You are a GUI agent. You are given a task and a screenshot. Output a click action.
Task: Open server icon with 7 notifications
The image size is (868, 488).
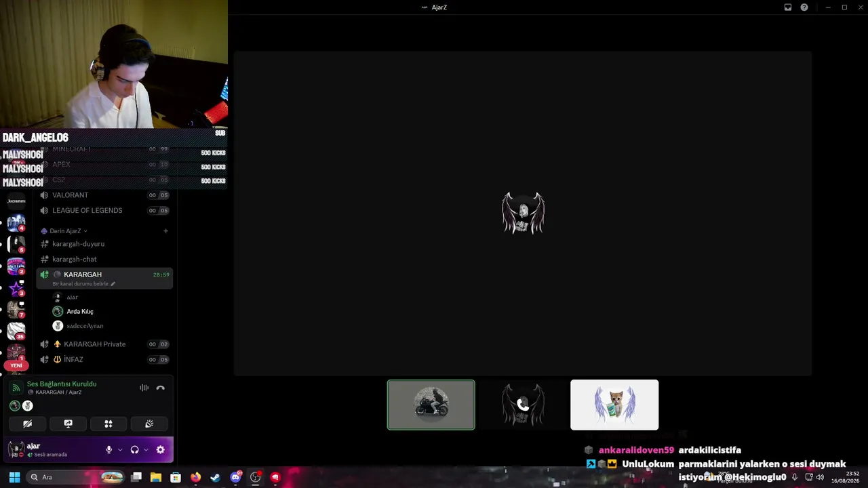coord(16,310)
